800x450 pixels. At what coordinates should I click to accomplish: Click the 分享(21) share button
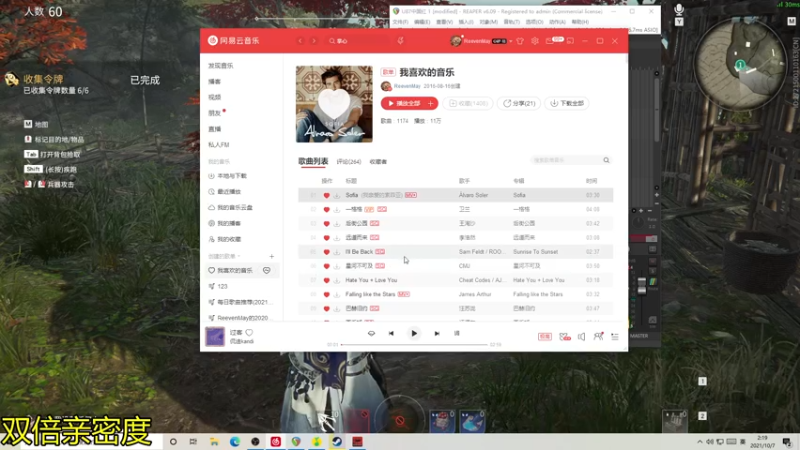519,104
